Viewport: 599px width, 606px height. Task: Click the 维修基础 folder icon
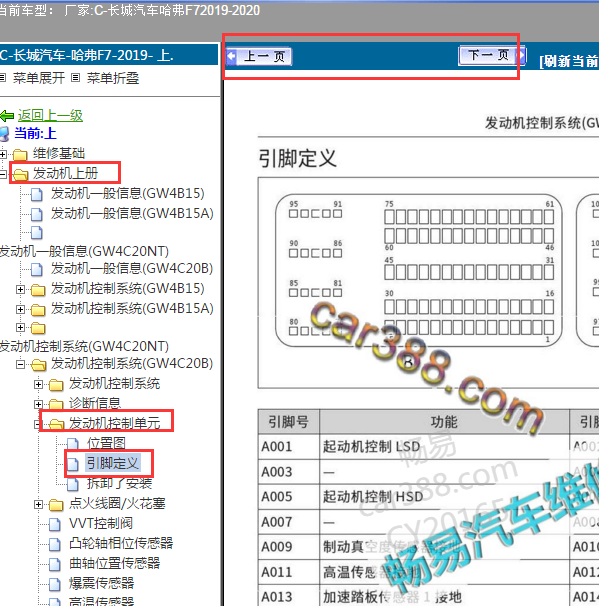[20, 155]
